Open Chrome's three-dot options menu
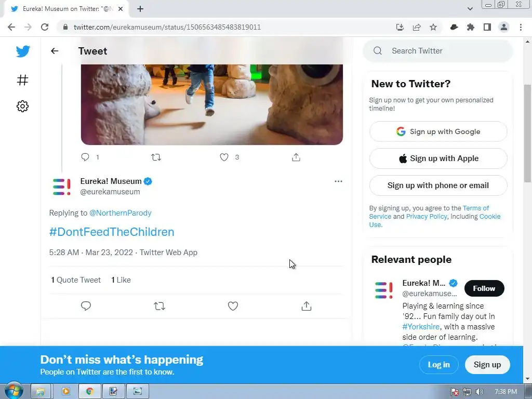Image resolution: width=532 pixels, height=399 pixels. [x=520, y=27]
